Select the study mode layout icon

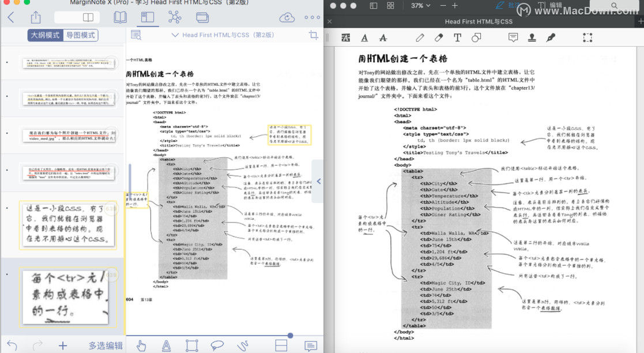(x=148, y=17)
